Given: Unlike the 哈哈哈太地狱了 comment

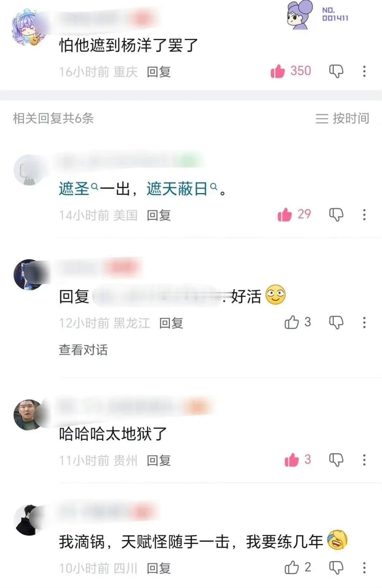Looking at the screenshot, I should click(292, 460).
